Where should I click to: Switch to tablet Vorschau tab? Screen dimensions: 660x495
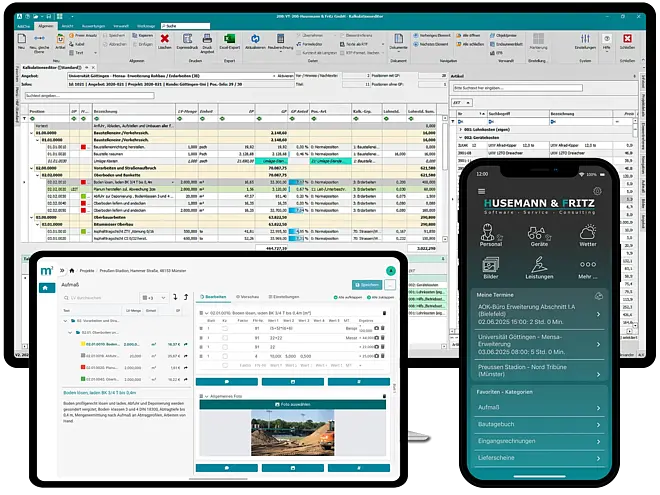[247, 297]
